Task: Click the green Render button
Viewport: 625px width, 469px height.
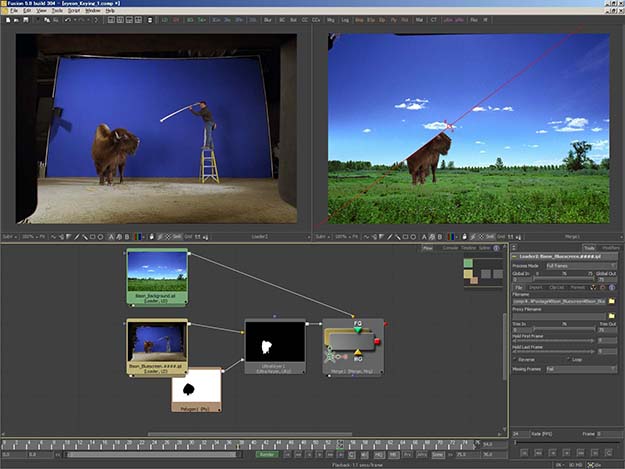Action: pyautogui.click(x=267, y=454)
